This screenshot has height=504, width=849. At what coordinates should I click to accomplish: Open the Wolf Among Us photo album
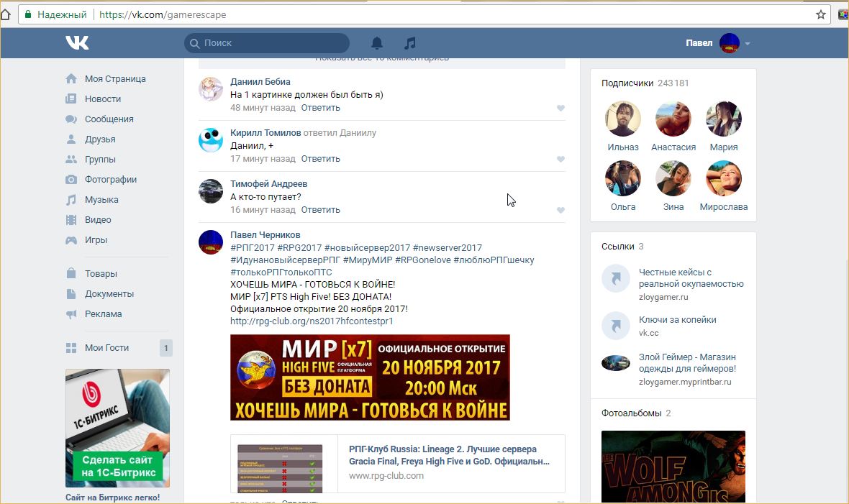[673, 467]
